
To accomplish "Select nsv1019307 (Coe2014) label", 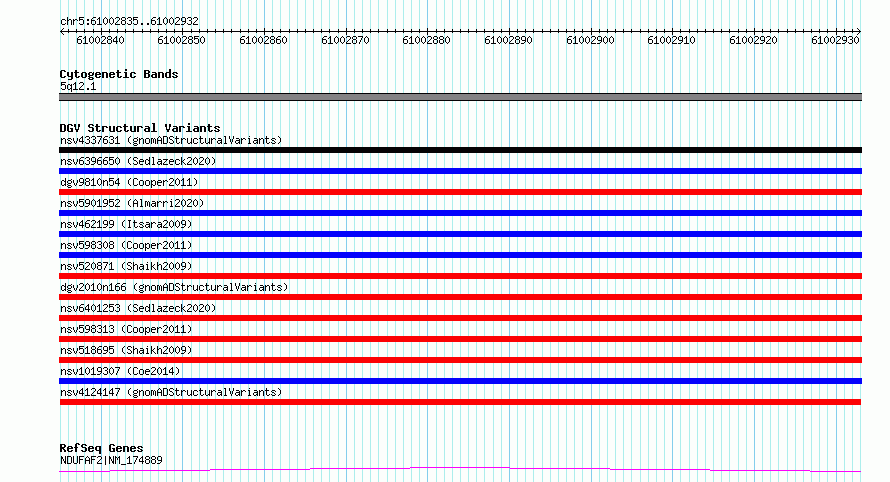I will pyautogui.click(x=120, y=371).
